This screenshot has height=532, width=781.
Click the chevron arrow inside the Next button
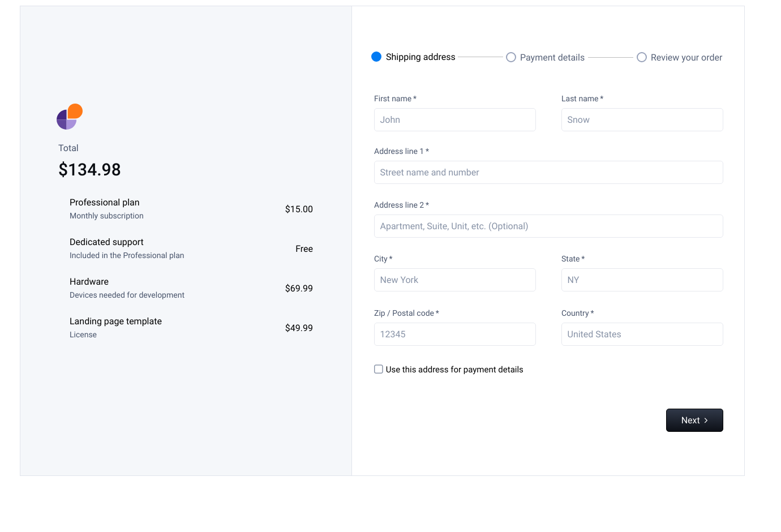(x=706, y=420)
